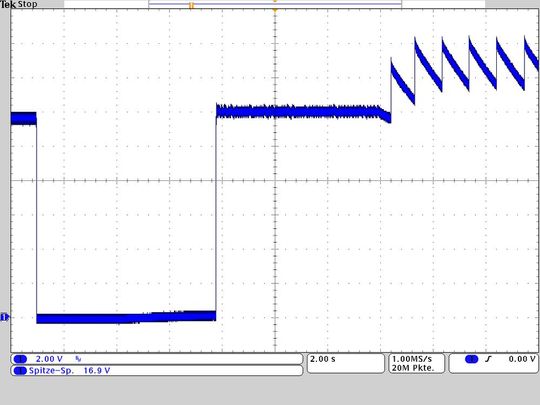The height and width of the screenshot is (405, 540).
Task: Click the rising edge trigger slope icon
Action: coord(488,359)
